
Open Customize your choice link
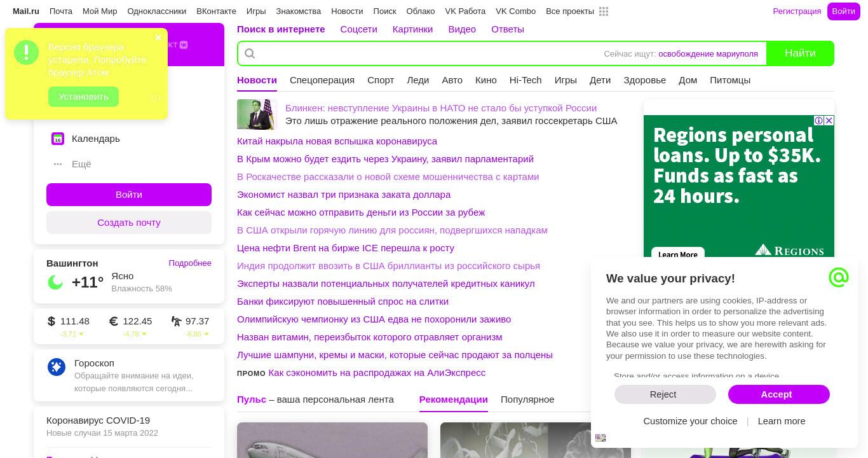(690, 421)
